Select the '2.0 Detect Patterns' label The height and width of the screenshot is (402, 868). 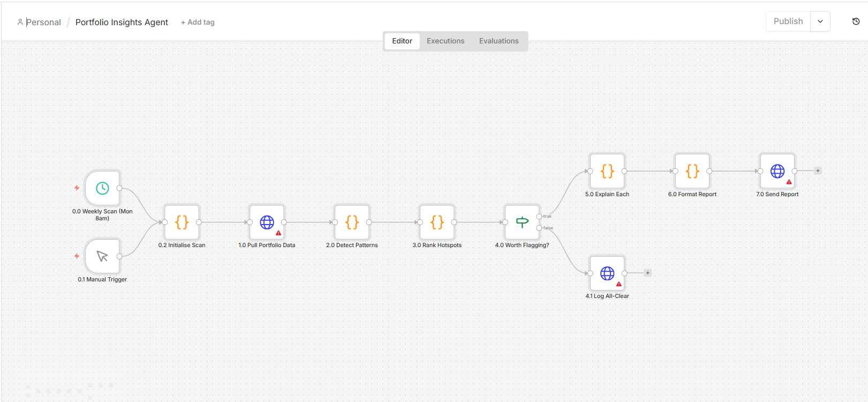(x=352, y=245)
